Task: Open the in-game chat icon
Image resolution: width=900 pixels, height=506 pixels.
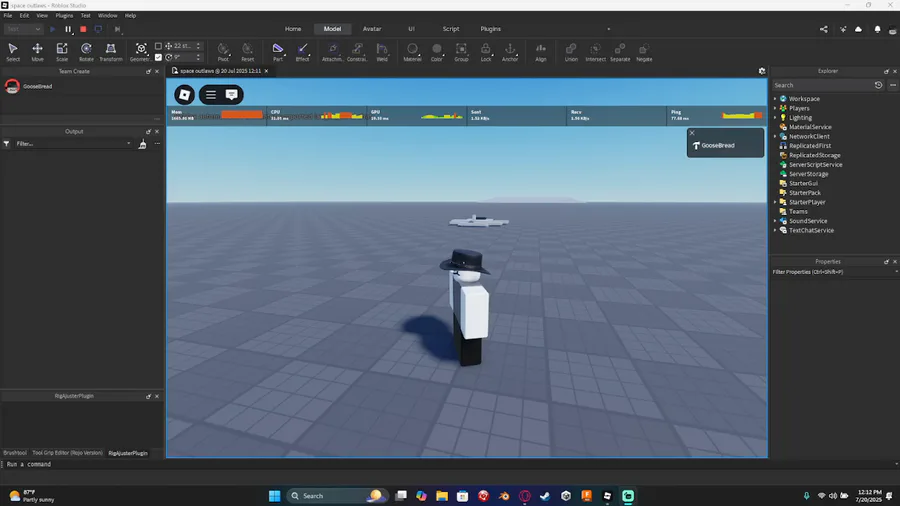Action: (232, 95)
